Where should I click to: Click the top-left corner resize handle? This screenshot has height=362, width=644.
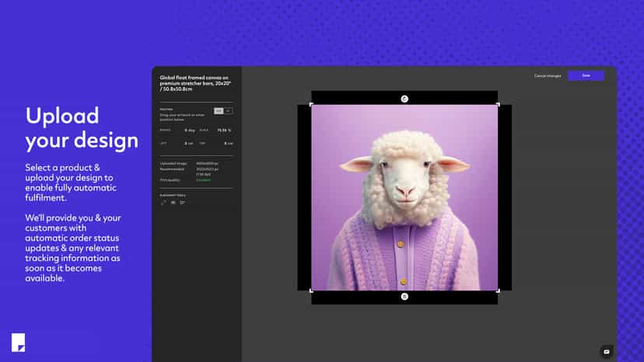tap(311, 105)
